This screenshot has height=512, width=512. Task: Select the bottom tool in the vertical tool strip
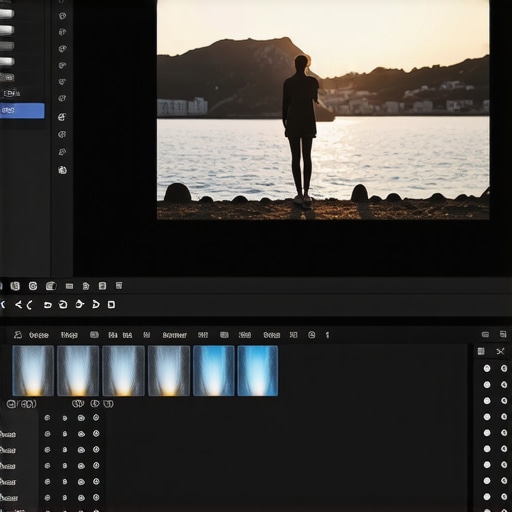tap(62, 170)
